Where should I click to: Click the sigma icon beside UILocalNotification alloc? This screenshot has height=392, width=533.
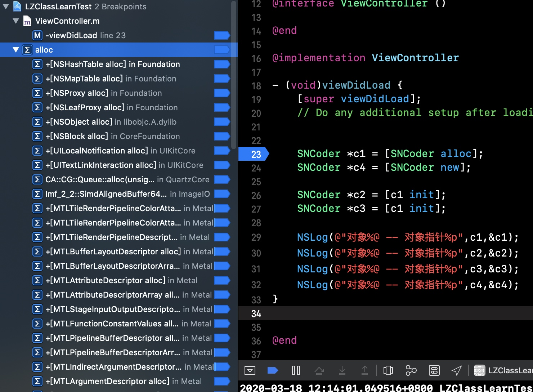[37, 151]
